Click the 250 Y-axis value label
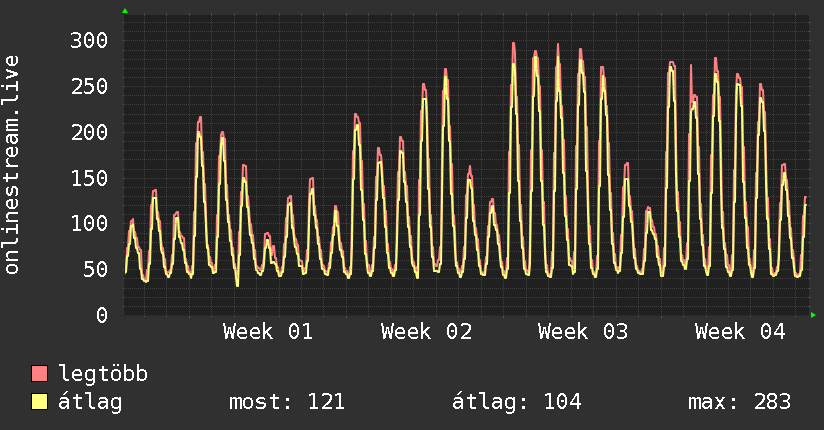824x430 pixels. (88, 86)
